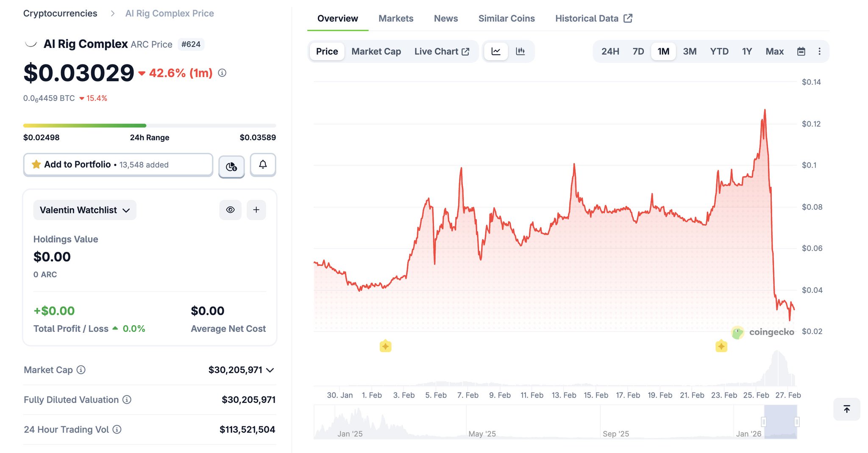This screenshot has height=453, width=868.
Task: Switch to candlestick chart view
Action: click(520, 51)
